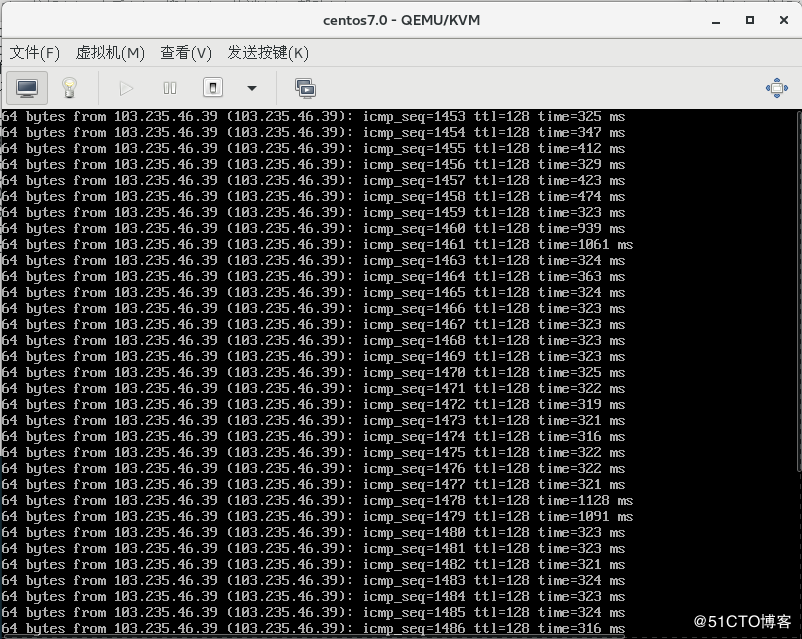The height and width of the screenshot is (639, 802).
Task: Pause the virtual machine
Action: [170, 88]
